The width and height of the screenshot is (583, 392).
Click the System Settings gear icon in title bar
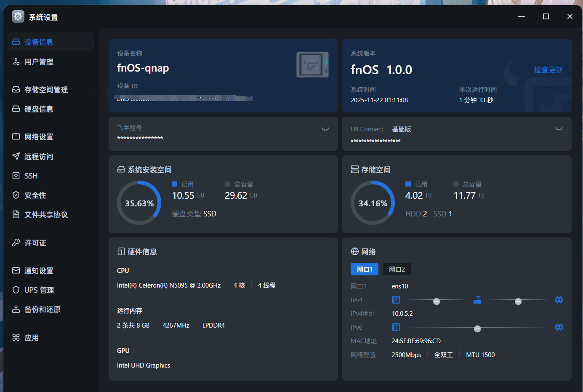coord(18,16)
